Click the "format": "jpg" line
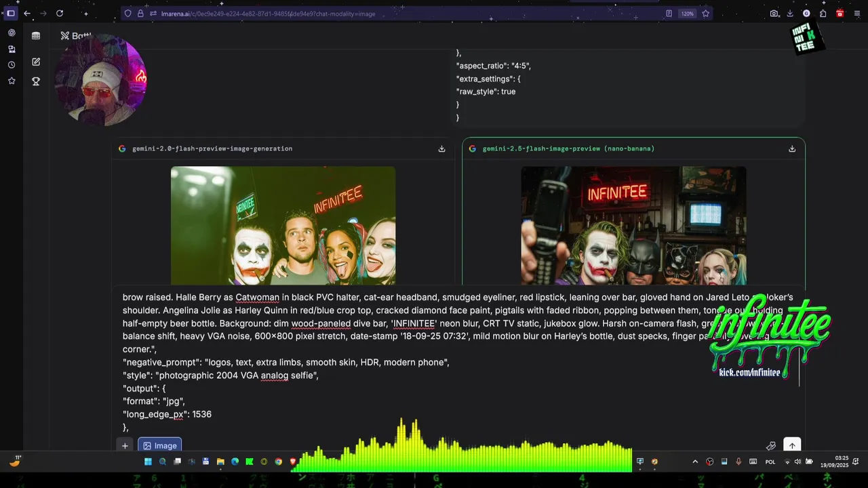Viewport: 868px width, 488px height. [x=154, y=401]
